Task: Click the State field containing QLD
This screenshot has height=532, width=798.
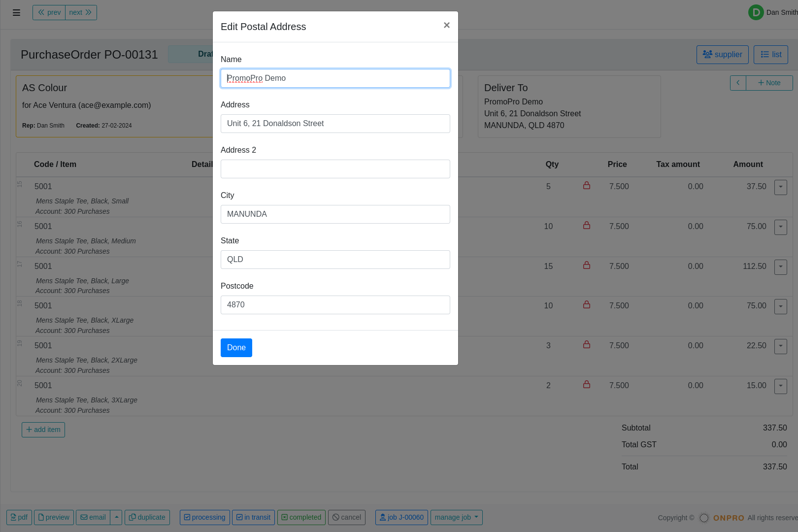Action: [335, 260]
